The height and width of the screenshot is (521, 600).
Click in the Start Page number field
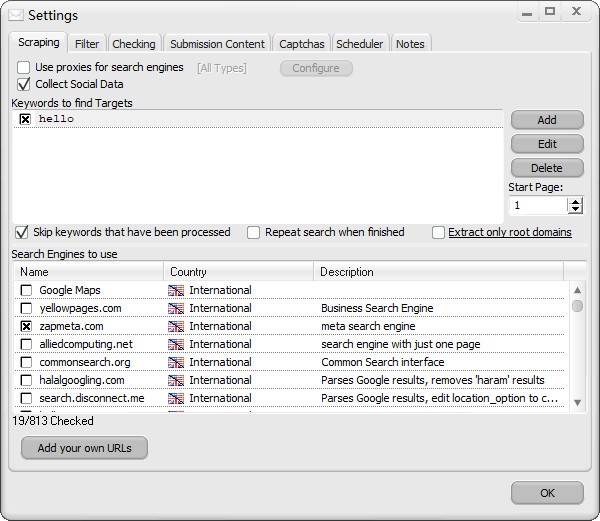[x=537, y=205]
